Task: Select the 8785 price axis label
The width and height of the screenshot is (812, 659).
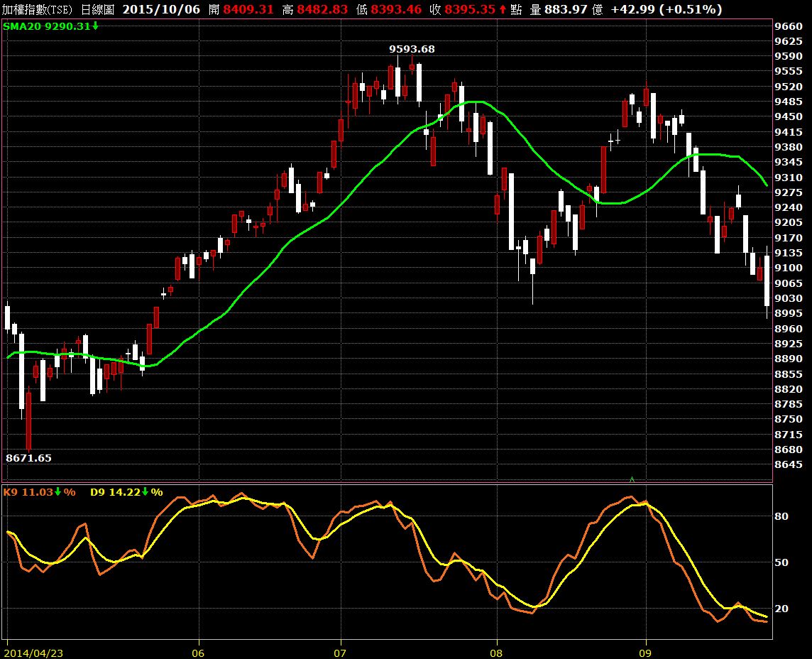Action: point(789,403)
